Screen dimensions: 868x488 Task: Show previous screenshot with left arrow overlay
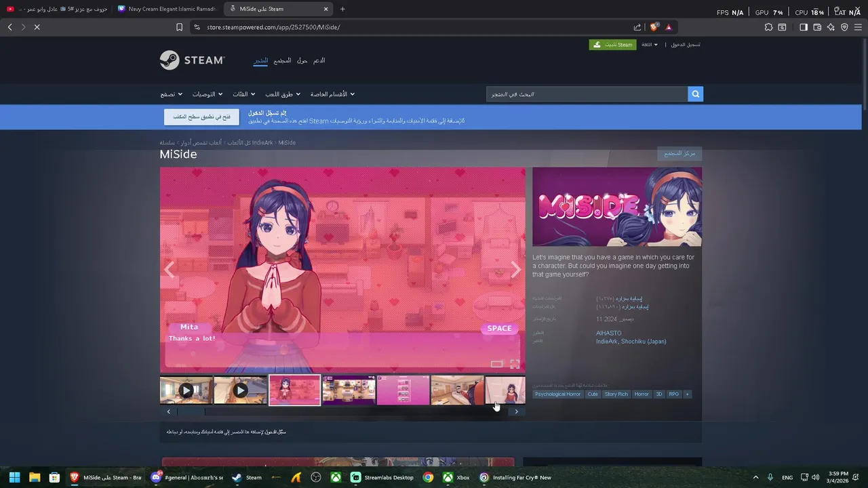[x=169, y=270]
